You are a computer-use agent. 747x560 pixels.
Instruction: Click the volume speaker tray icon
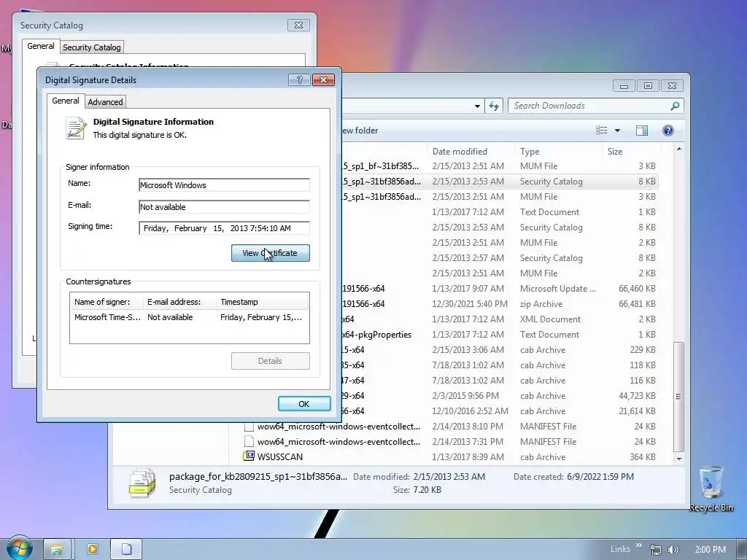pos(673,550)
